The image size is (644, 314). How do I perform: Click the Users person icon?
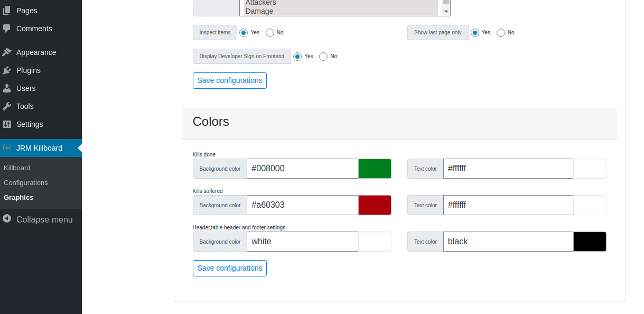[7, 88]
